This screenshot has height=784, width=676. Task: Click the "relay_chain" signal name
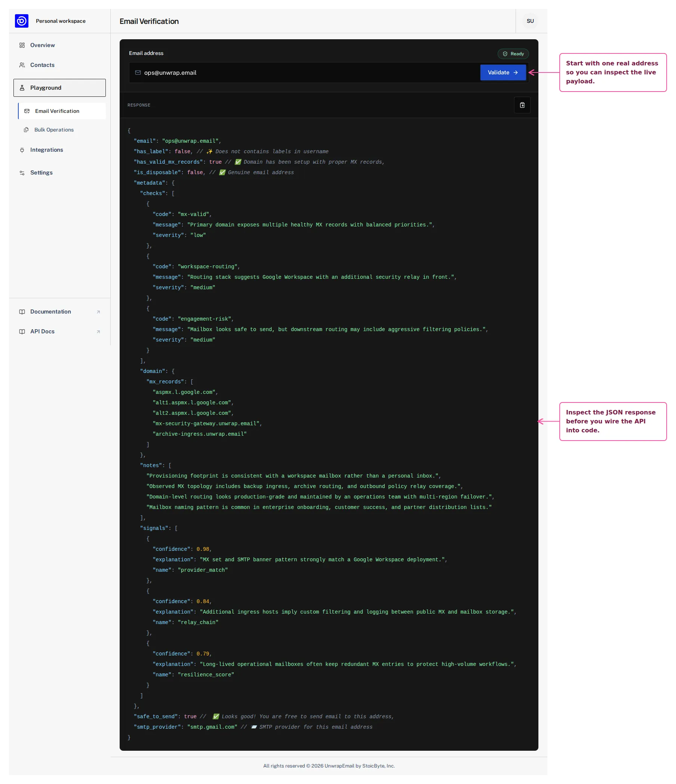point(198,623)
